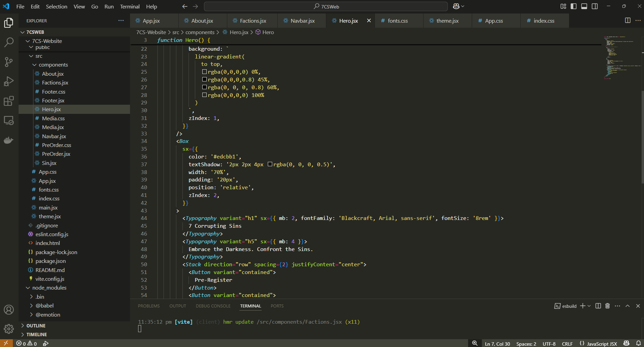The width and height of the screenshot is (644, 347).
Task: Open the Remote Explorer view
Action: click(9, 120)
